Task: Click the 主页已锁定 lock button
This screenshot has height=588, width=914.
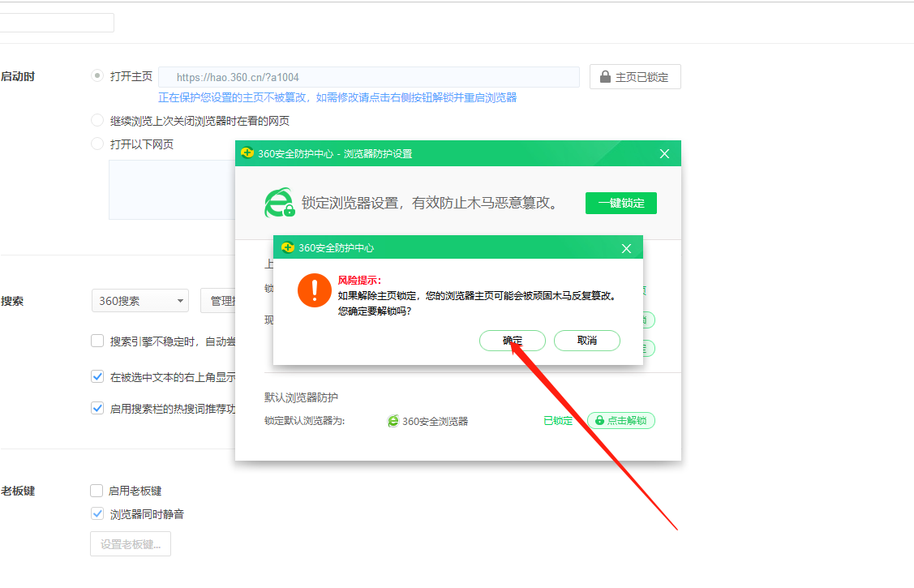Action: pyautogui.click(x=635, y=77)
